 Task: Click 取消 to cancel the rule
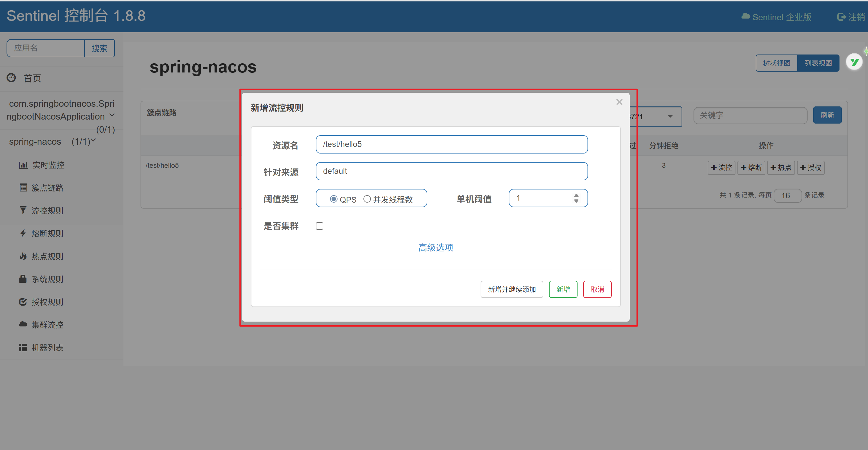pos(597,289)
